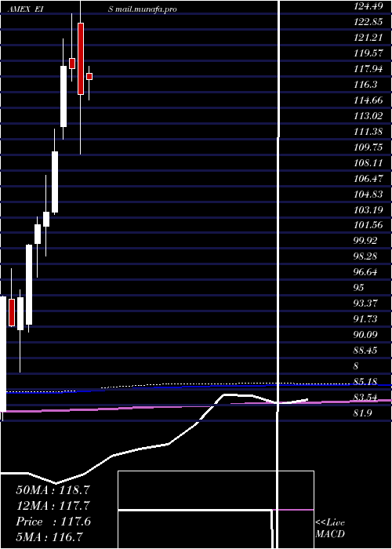
Task: Click the 113.02 price axis label
Action: pyautogui.click(x=368, y=116)
